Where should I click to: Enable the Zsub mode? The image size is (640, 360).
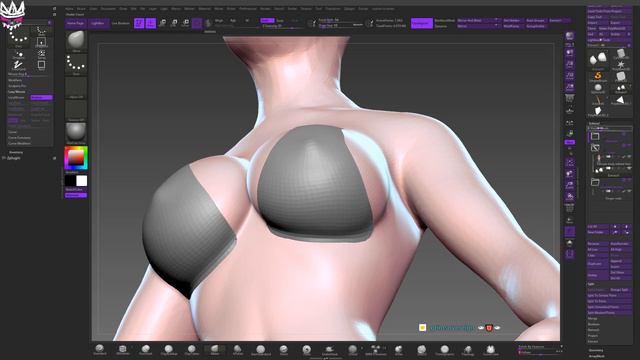(280, 20)
